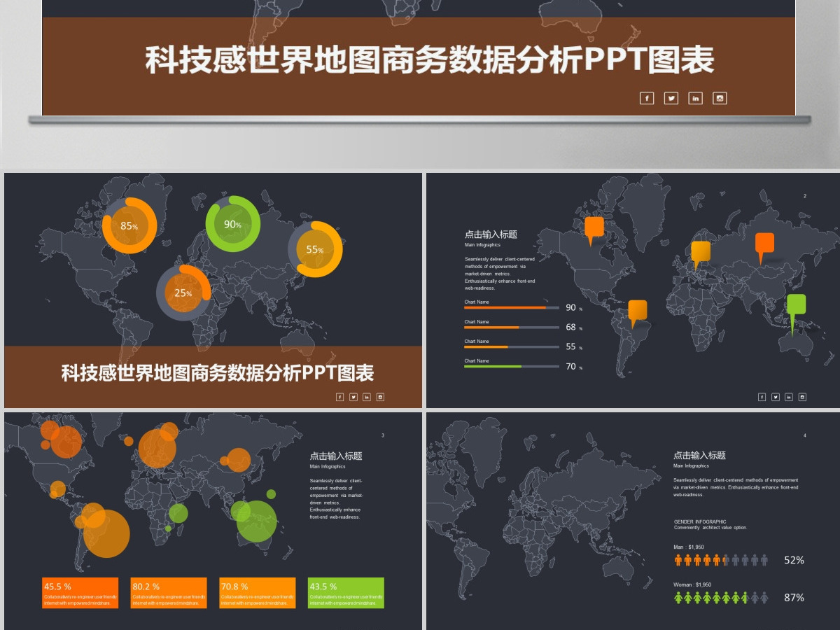The image size is (840, 630).
Task: Click the LinkedIn icon on slide 2
Action: [789, 397]
